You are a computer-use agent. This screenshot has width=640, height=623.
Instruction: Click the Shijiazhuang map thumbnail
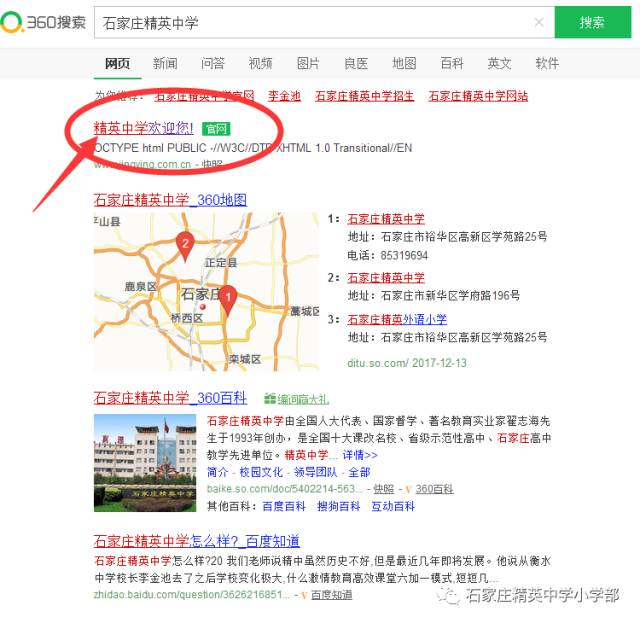tap(207, 291)
